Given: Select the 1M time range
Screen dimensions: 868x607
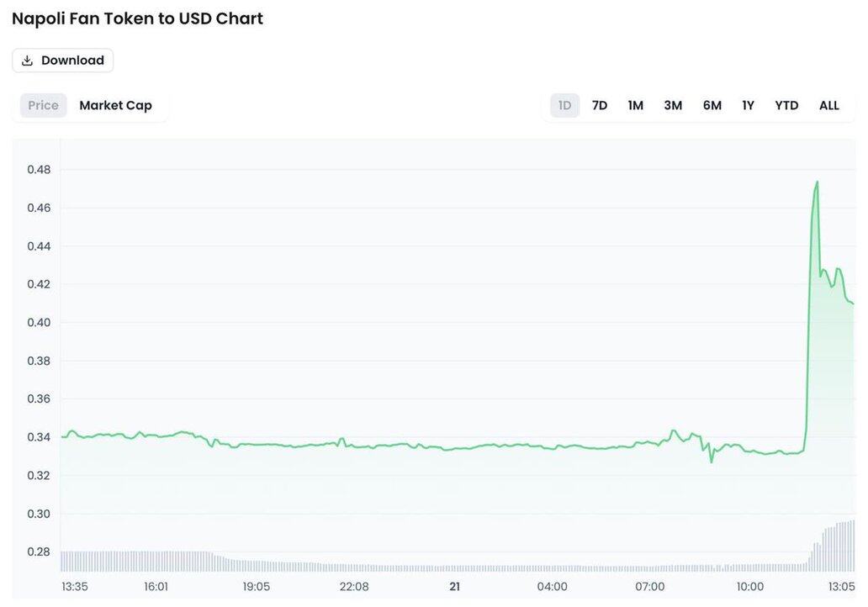Looking at the screenshot, I should (635, 105).
